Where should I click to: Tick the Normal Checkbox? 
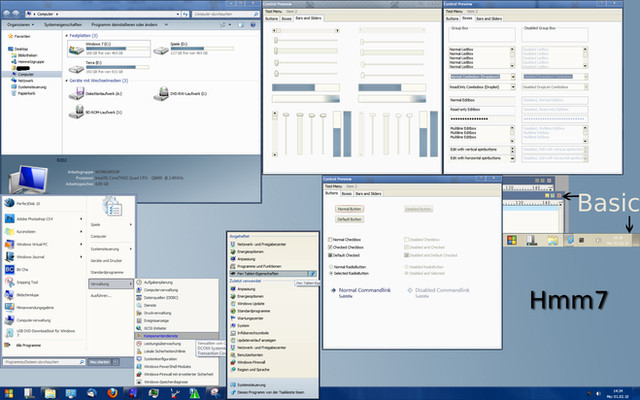[x=331, y=240]
